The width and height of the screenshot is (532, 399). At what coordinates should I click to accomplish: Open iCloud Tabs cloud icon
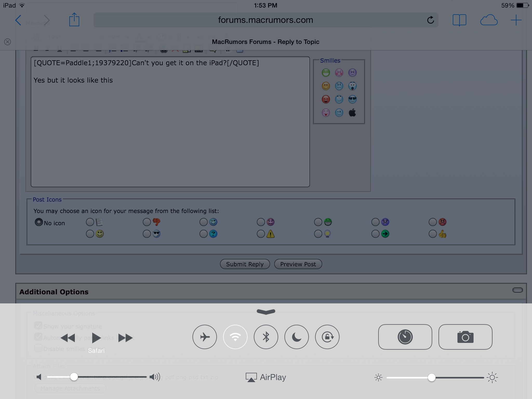click(x=489, y=20)
